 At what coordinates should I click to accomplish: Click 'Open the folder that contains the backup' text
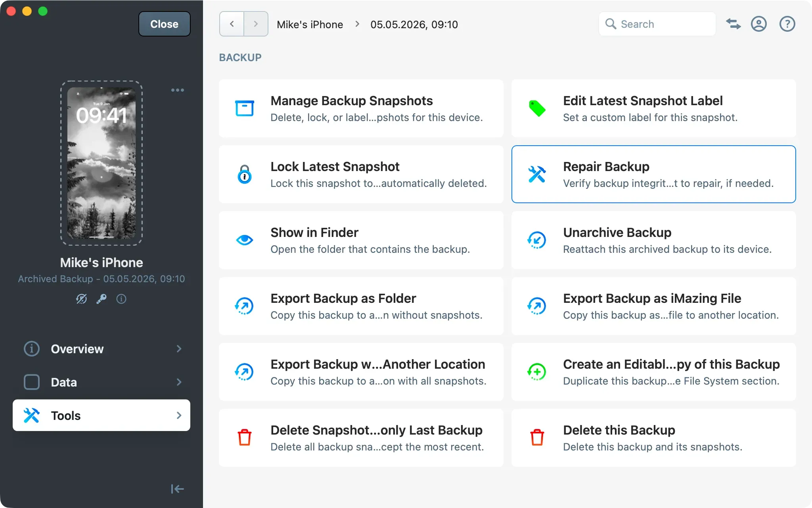coord(370,249)
